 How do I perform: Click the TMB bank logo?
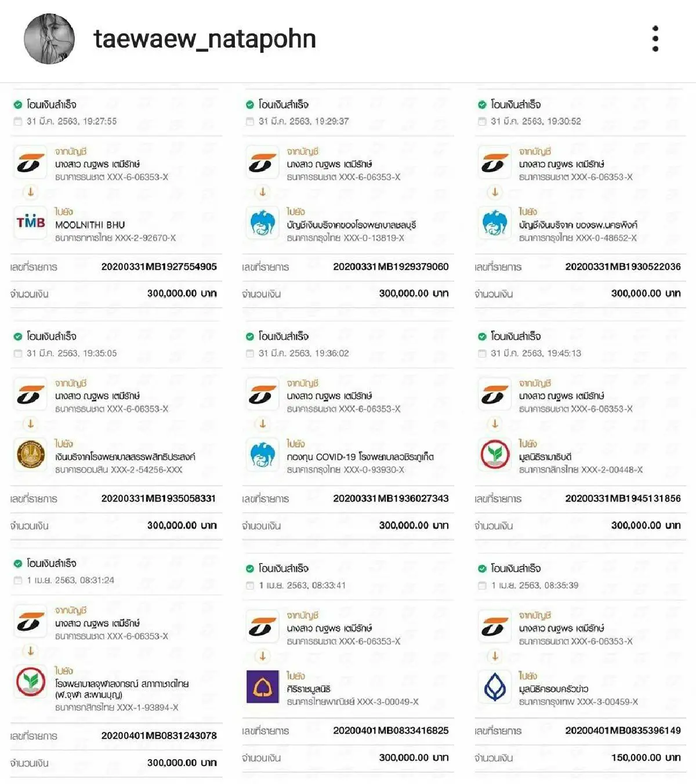(x=31, y=222)
